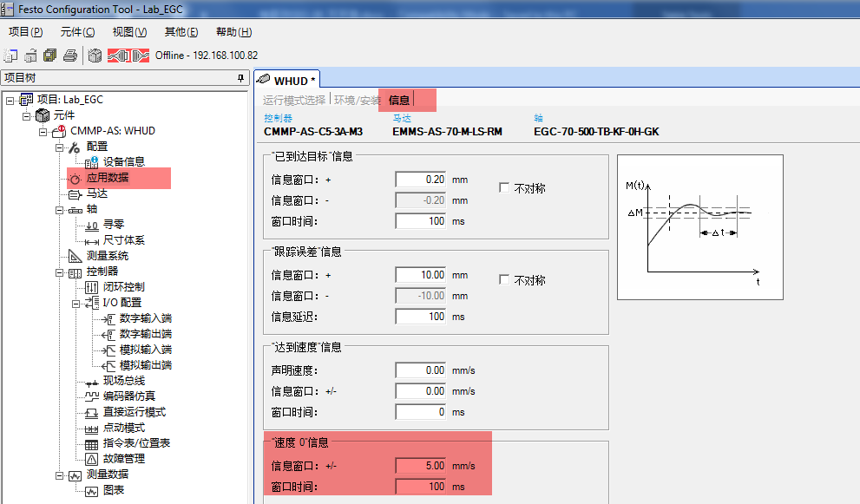Collapse the 控制器 tree node
The height and width of the screenshot is (504, 860).
[x=59, y=272]
